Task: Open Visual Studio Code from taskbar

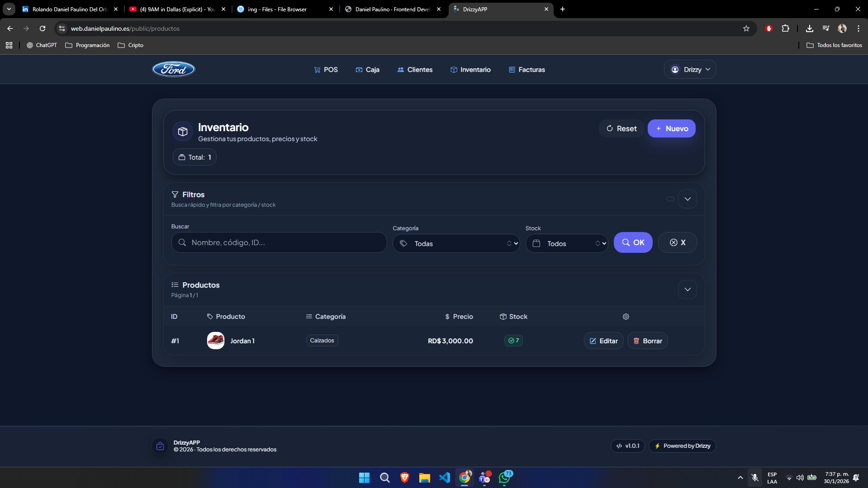Action: 444,478
